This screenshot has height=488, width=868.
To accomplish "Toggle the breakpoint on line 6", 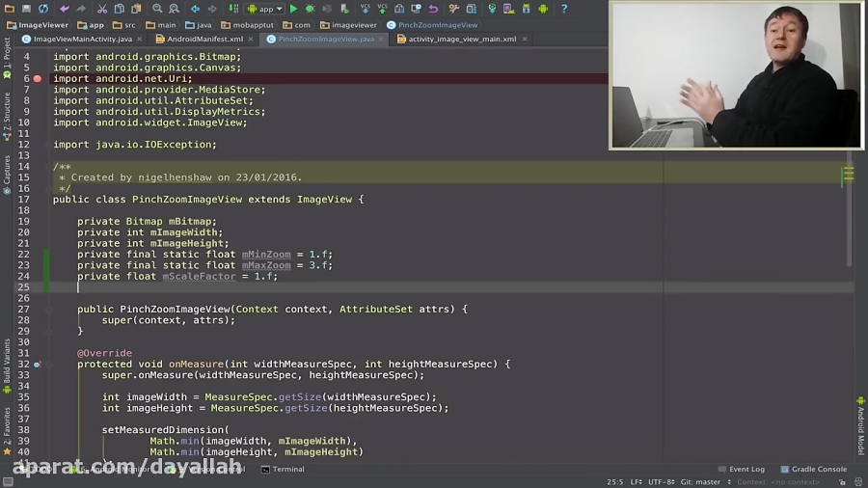I will [x=38, y=79].
